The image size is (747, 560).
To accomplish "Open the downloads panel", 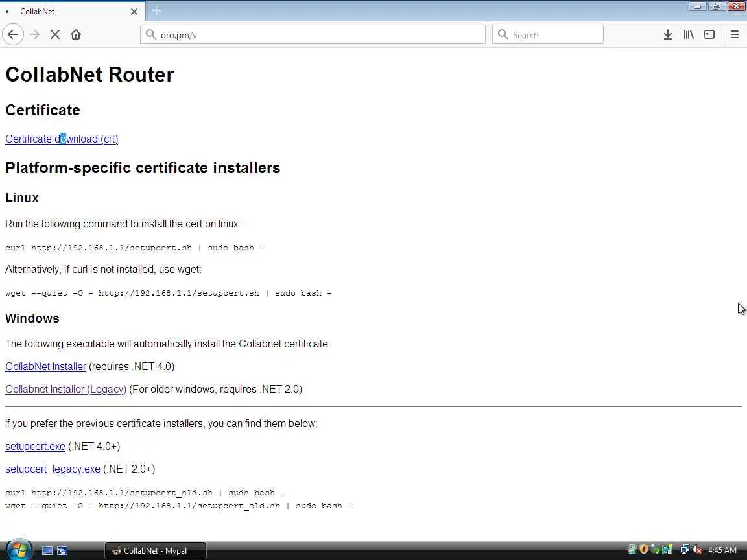I will pos(667,35).
